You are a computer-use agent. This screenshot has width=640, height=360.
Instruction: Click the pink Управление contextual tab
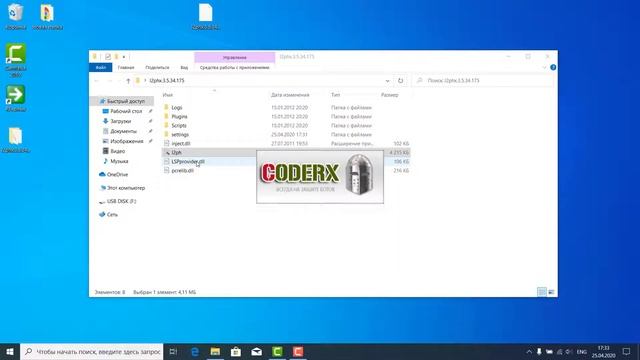click(235, 57)
